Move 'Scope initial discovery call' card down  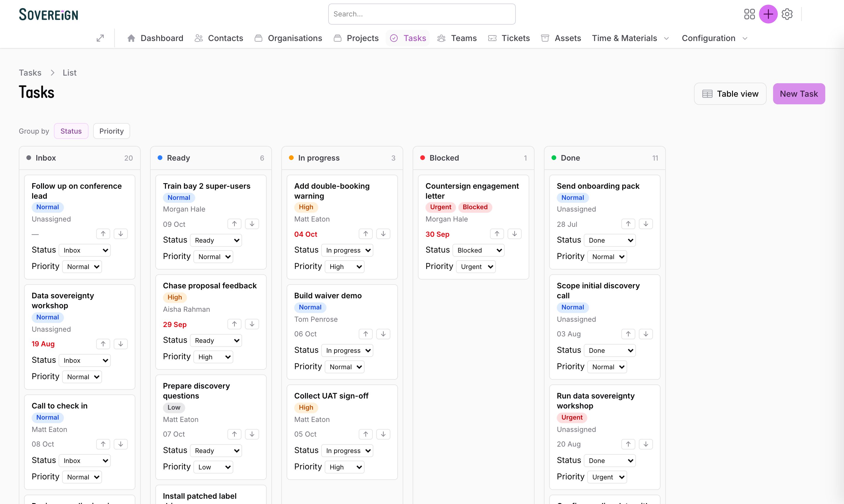[646, 334]
